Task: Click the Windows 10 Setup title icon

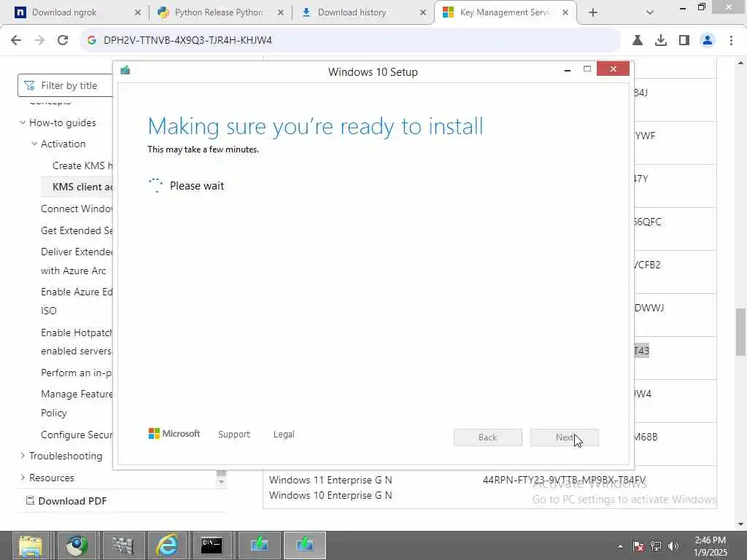Action: [x=125, y=71]
